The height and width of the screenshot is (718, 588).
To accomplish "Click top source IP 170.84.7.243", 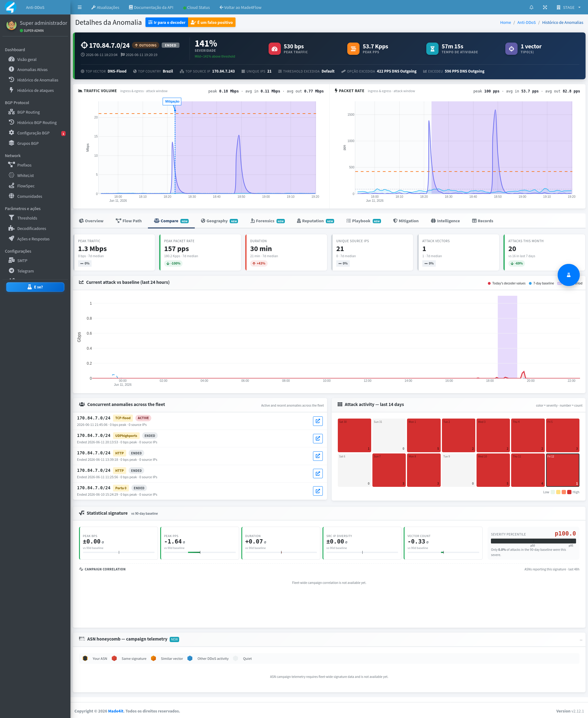I will (x=223, y=71).
